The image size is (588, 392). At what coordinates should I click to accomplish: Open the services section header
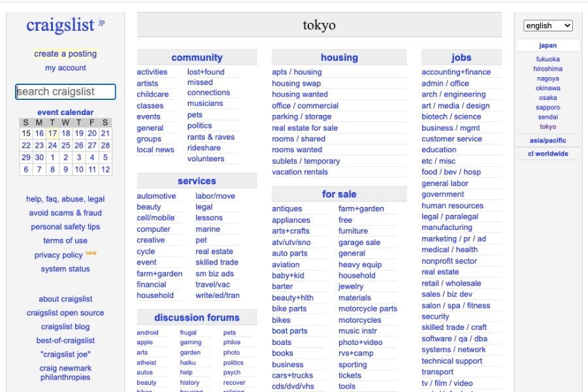[x=197, y=181]
